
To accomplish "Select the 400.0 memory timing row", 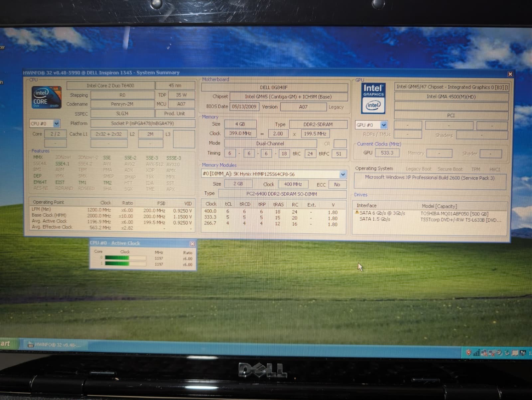I will point(273,212).
